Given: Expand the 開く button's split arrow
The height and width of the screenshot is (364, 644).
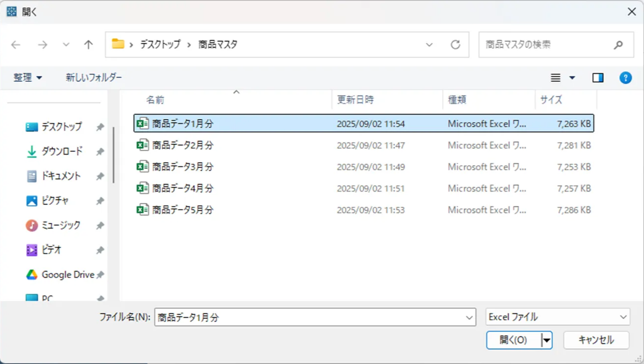Looking at the screenshot, I should (546, 340).
